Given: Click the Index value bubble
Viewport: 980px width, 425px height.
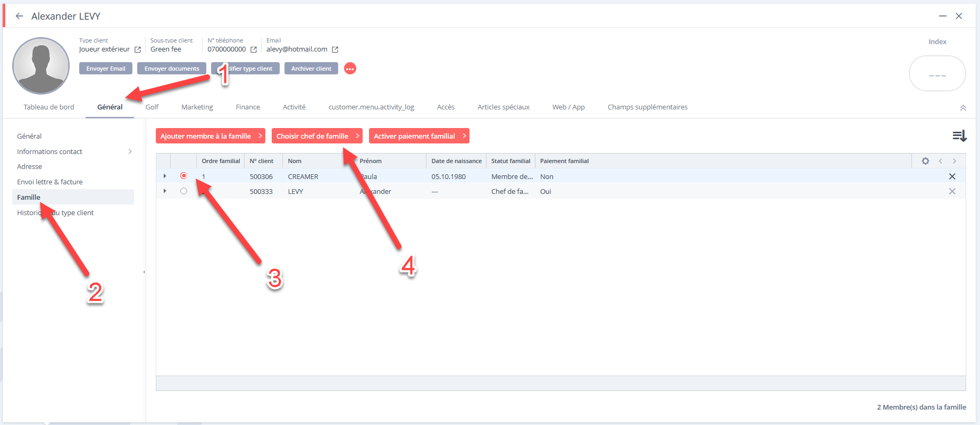Looking at the screenshot, I should click(x=937, y=74).
